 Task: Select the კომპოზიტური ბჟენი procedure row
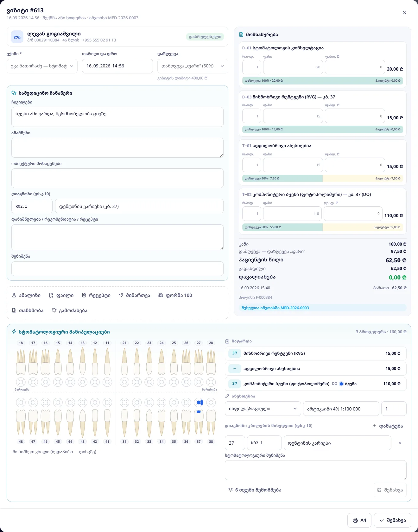pyautogui.click(x=316, y=384)
